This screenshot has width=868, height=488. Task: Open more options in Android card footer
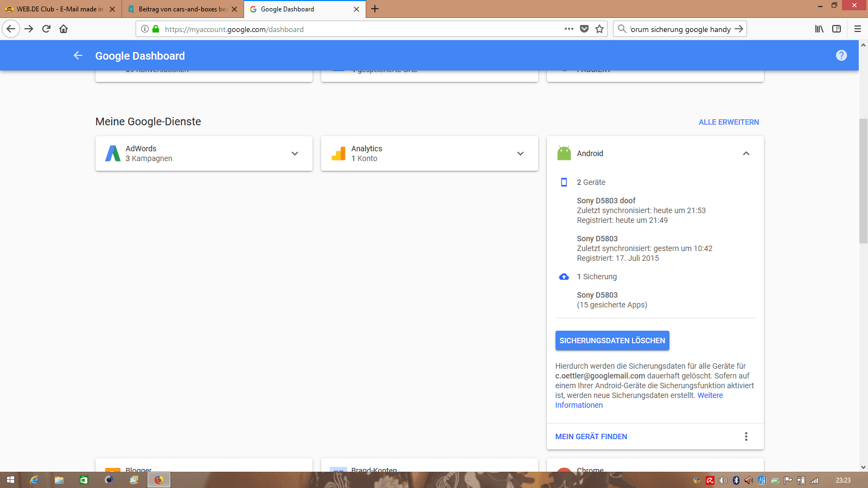pos(746,436)
